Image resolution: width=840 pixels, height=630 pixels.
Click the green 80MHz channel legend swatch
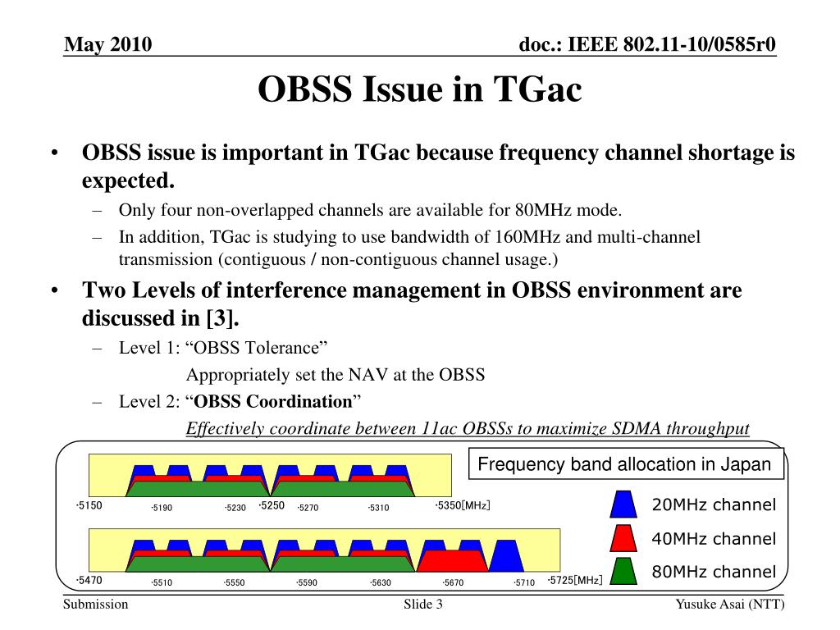coord(623,571)
